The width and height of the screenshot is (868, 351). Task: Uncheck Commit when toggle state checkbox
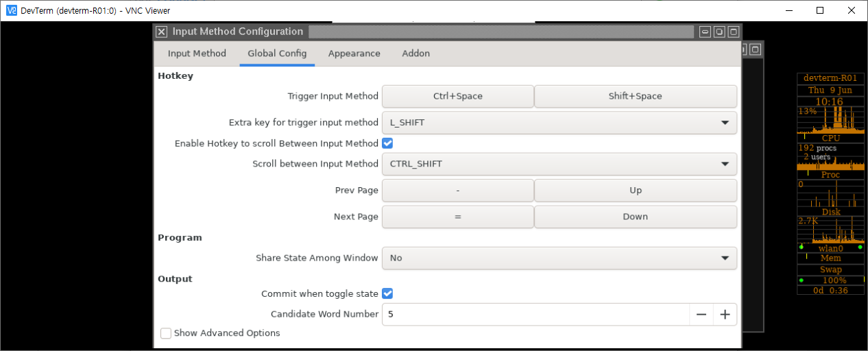pyautogui.click(x=387, y=293)
